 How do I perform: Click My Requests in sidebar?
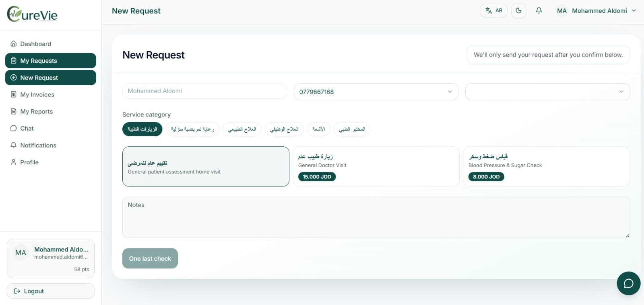tap(51, 61)
